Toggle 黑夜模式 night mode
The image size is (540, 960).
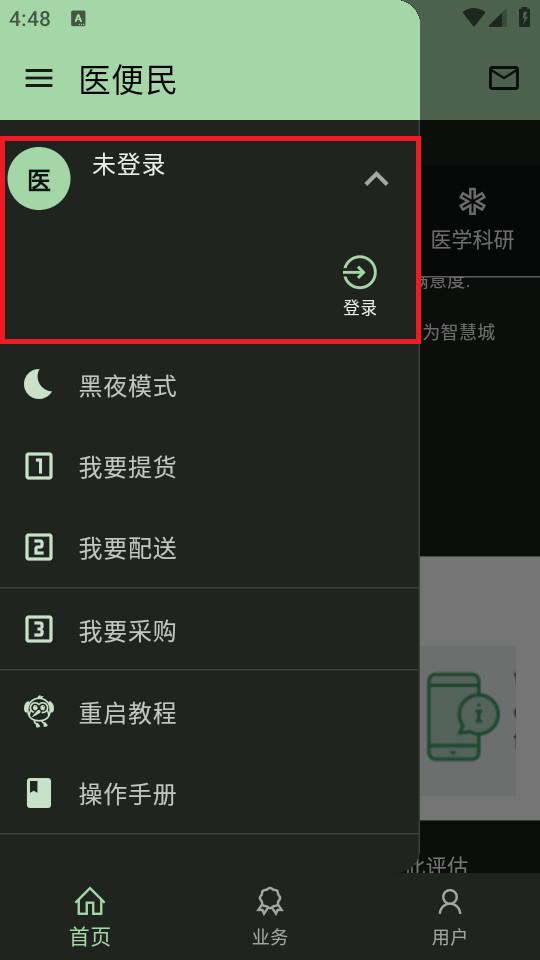coord(209,386)
